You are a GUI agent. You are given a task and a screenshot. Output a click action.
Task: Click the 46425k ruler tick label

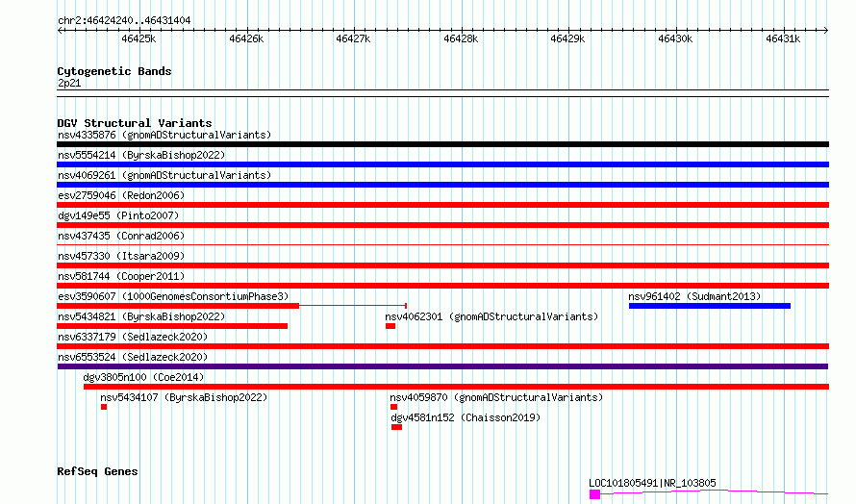pos(138,38)
